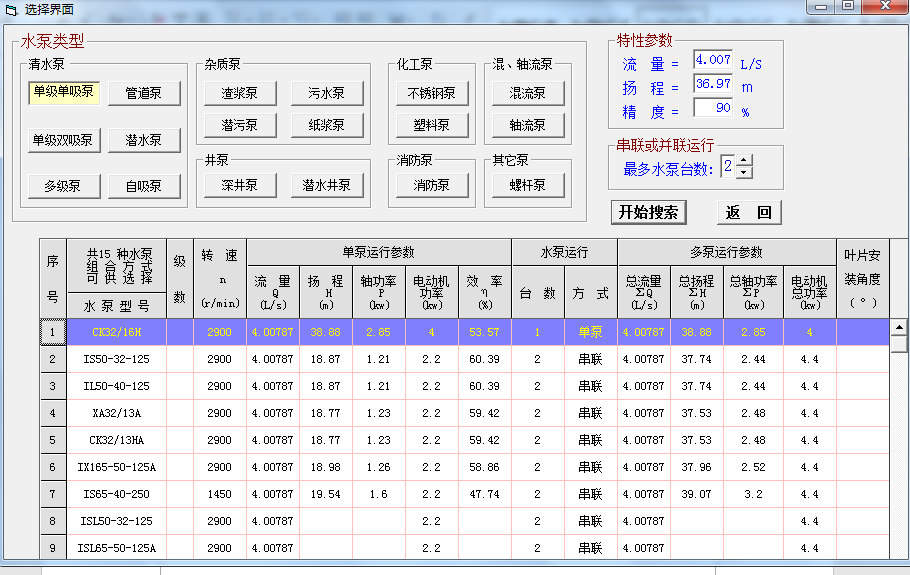
Task: Click pump model IL50-40-125
Action: (117, 386)
